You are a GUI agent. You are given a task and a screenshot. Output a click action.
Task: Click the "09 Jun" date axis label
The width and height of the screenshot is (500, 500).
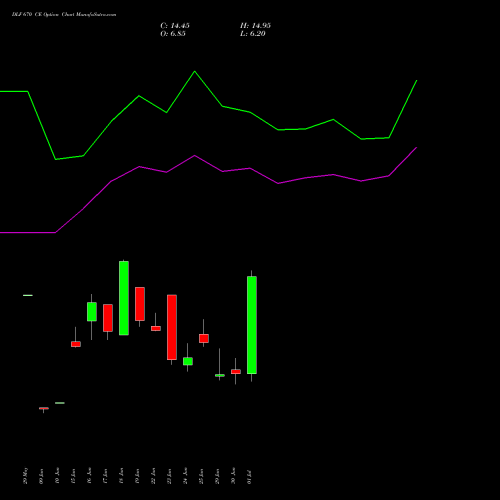coord(42,476)
